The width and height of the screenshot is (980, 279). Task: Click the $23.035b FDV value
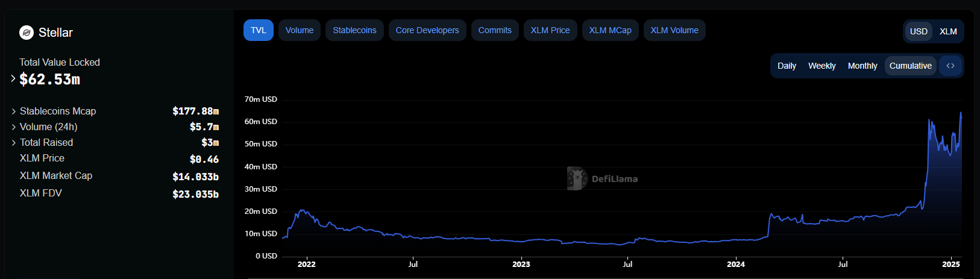(195, 194)
